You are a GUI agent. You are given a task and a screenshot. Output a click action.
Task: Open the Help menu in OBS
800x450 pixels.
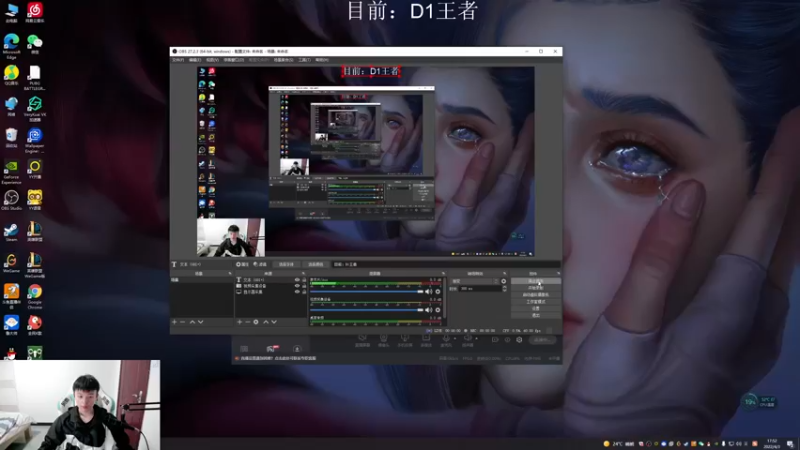point(322,60)
